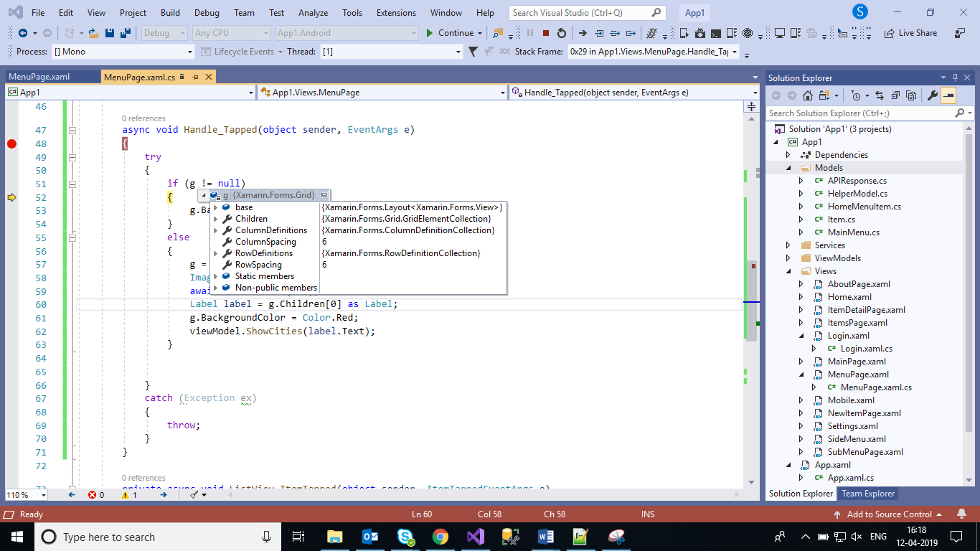The height and width of the screenshot is (551, 980).
Task: Select SubMenuPage.xaml in Views
Action: point(865,452)
